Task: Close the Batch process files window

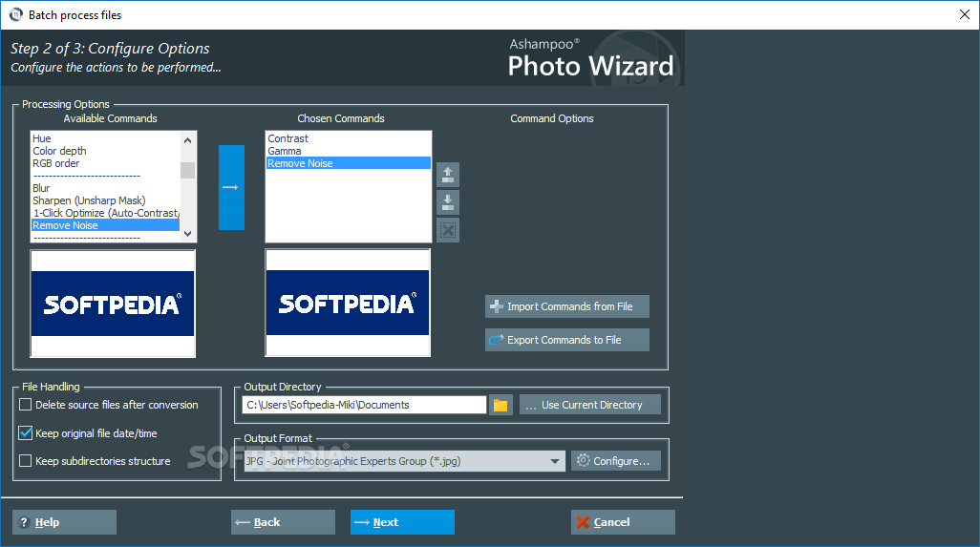Action: 965,14
